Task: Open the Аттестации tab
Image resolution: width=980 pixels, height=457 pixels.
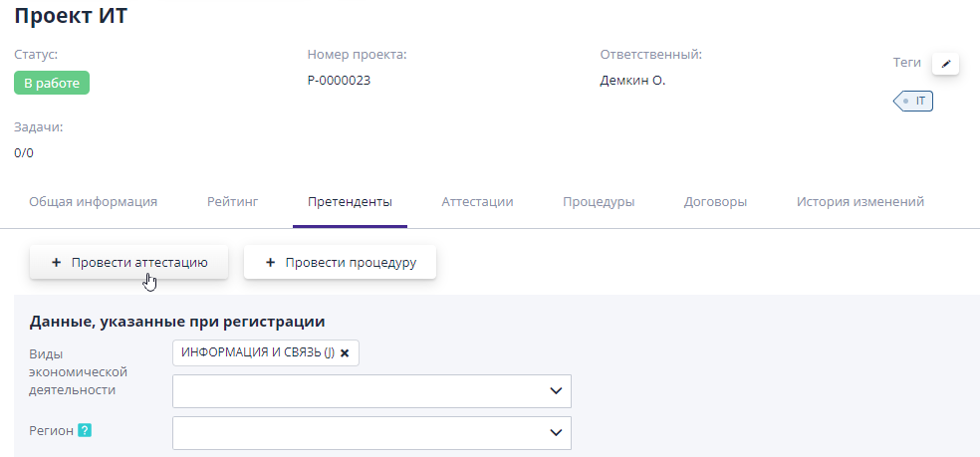Action: coord(477,202)
